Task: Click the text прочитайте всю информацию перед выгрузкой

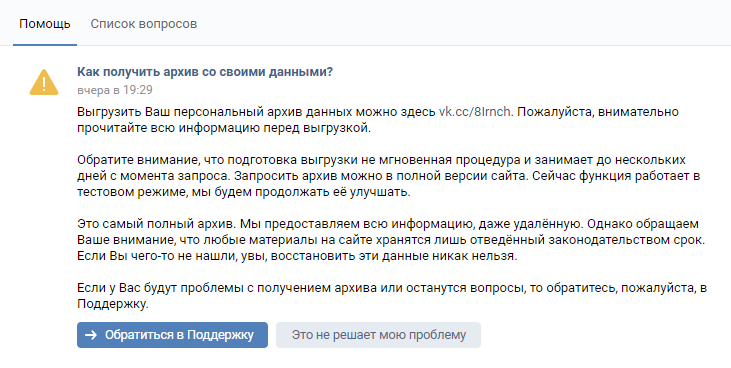Action: tap(224, 128)
